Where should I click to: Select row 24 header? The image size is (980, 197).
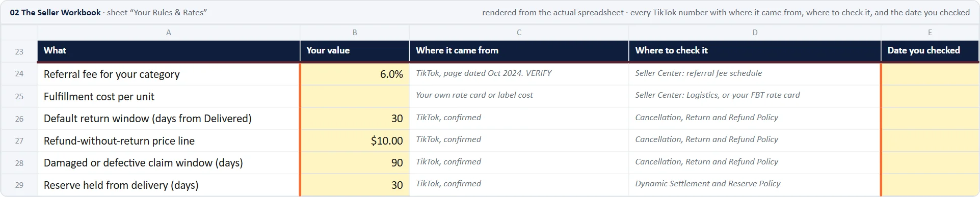pyautogui.click(x=19, y=74)
